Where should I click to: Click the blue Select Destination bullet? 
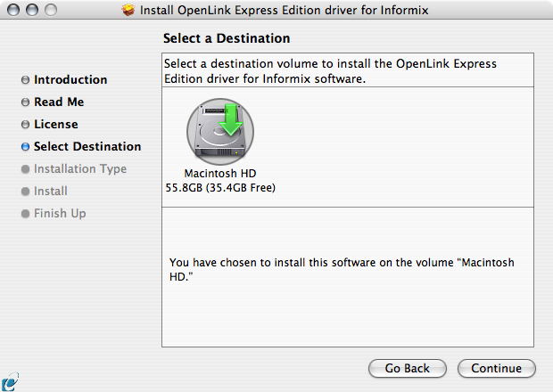tap(25, 146)
